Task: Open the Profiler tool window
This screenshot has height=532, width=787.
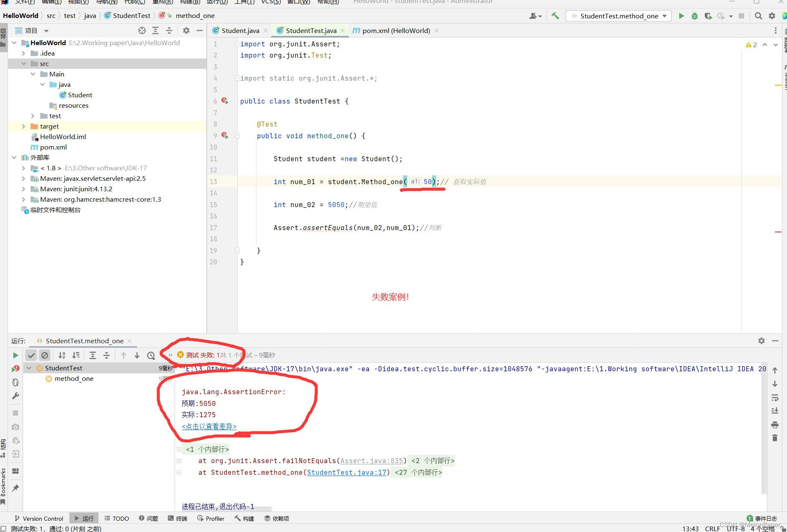Action: pyautogui.click(x=211, y=518)
